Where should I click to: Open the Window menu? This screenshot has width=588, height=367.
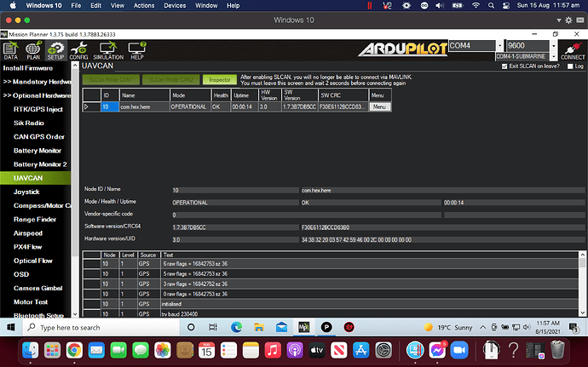tap(206, 6)
